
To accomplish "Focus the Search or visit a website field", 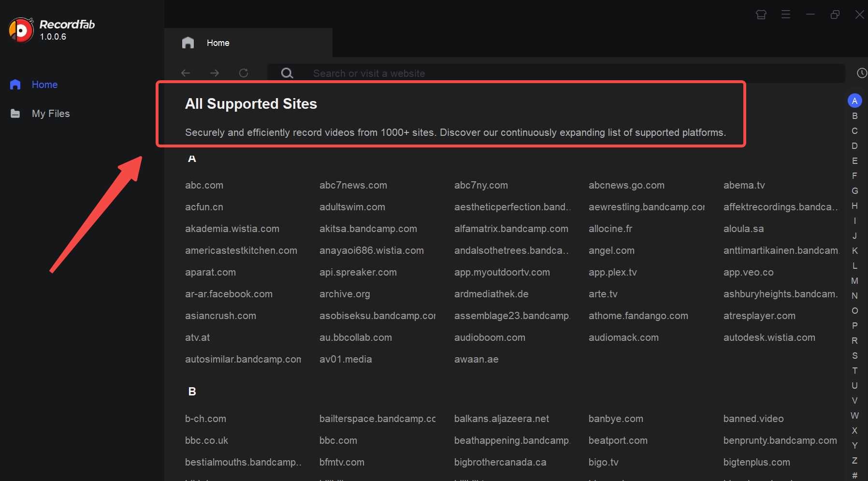I will coord(556,73).
